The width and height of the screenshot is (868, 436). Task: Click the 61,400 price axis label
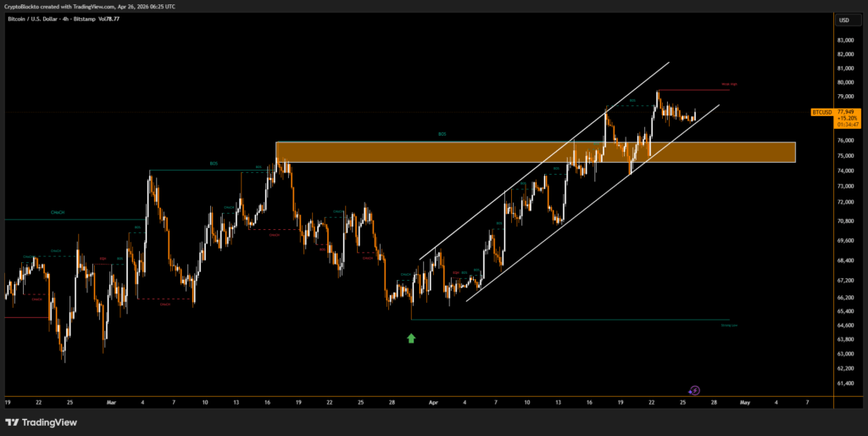844,384
